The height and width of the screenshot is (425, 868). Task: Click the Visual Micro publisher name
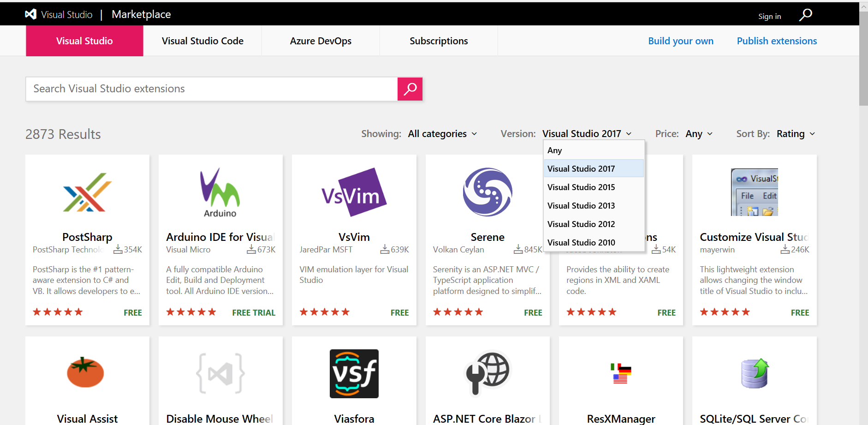[x=188, y=250]
